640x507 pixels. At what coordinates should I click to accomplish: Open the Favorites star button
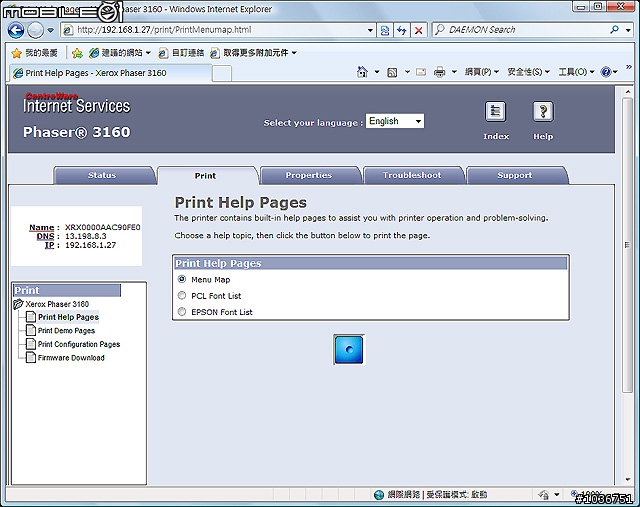16,53
